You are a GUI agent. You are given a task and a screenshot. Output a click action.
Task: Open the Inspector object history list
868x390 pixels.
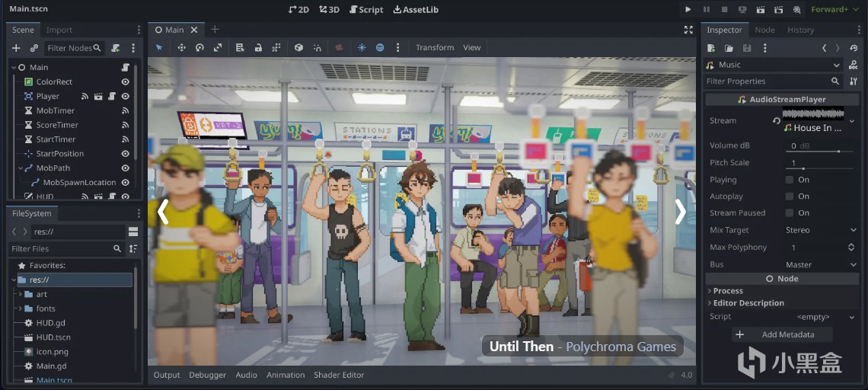pyautogui.click(x=854, y=48)
